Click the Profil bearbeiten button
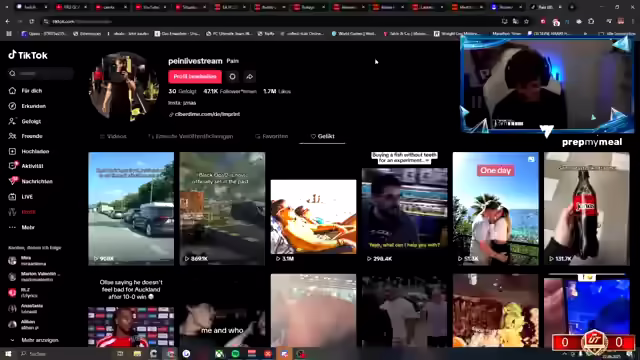Screen dimensions: 640x360 [195, 77]
